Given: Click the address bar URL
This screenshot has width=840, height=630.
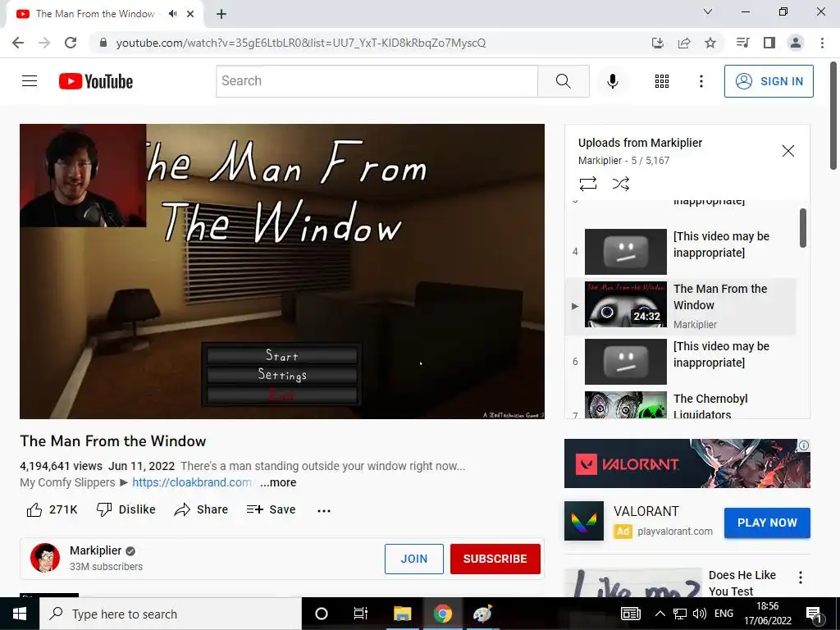Looking at the screenshot, I should pyautogui.click(x=300, y=43).
